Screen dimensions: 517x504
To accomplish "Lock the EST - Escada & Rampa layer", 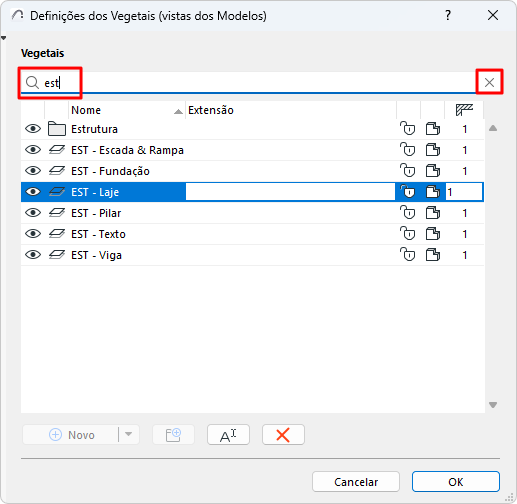I will click(x=408, y=150).
